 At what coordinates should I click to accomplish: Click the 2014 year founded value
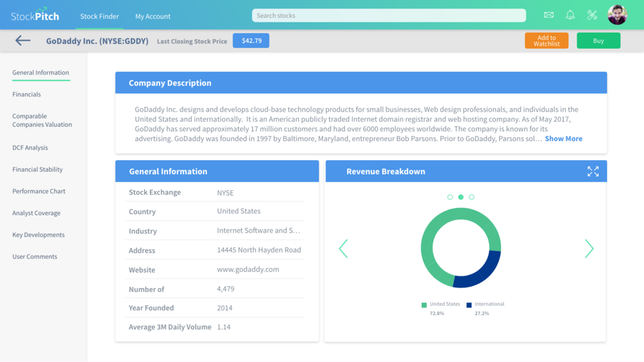pos(225,308)
